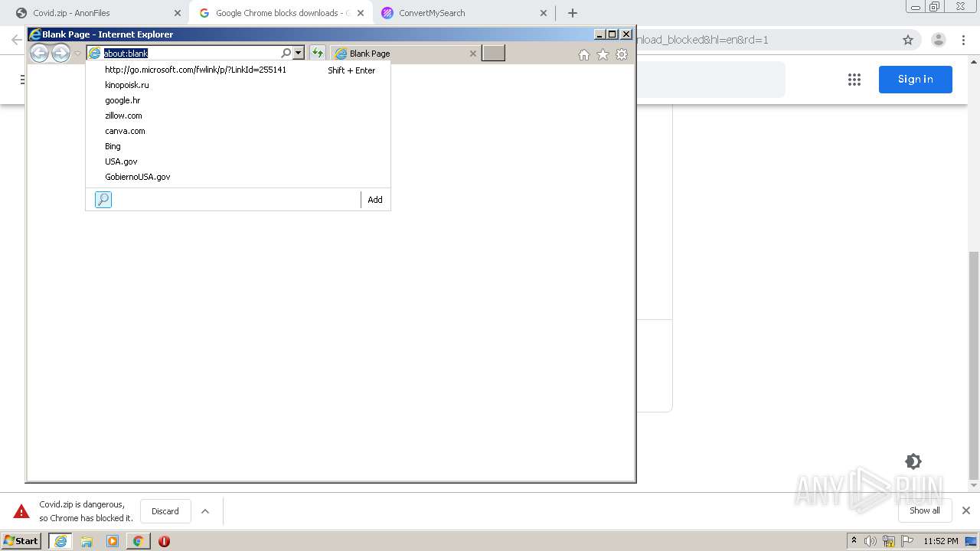Viewport: 980px width, 551px height.
Task: Click the red Opera-like icon in taskbar
Action: pyautogui.click(x=164, y=541)
